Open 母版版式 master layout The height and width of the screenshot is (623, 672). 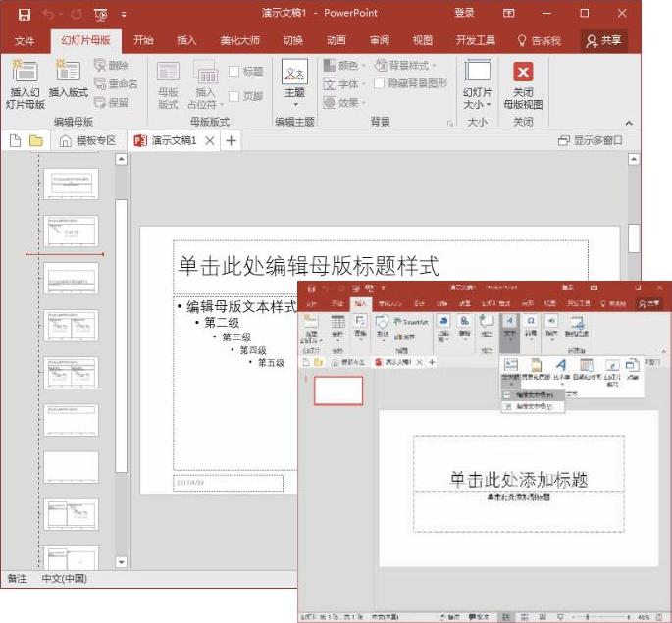pos(168,85)
